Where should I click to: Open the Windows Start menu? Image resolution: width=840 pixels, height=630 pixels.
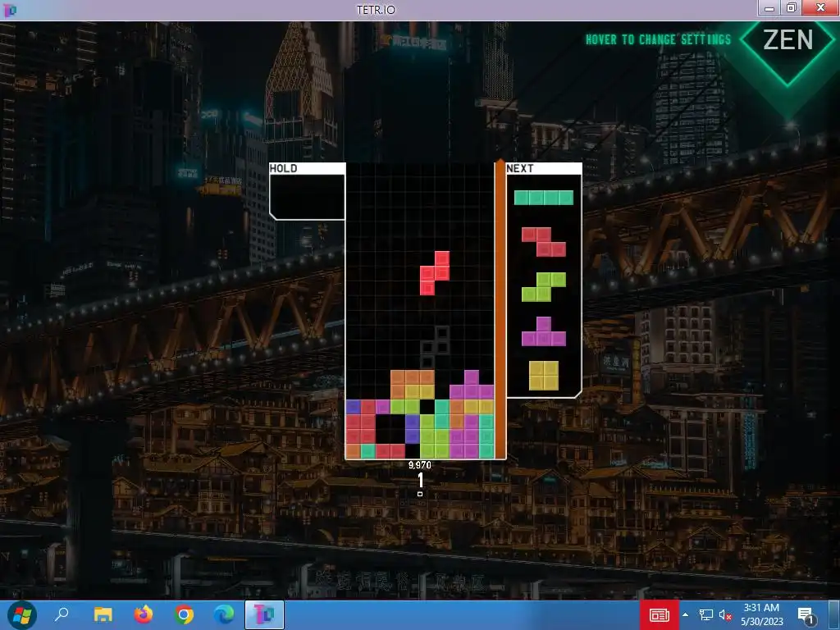point(21,615)
